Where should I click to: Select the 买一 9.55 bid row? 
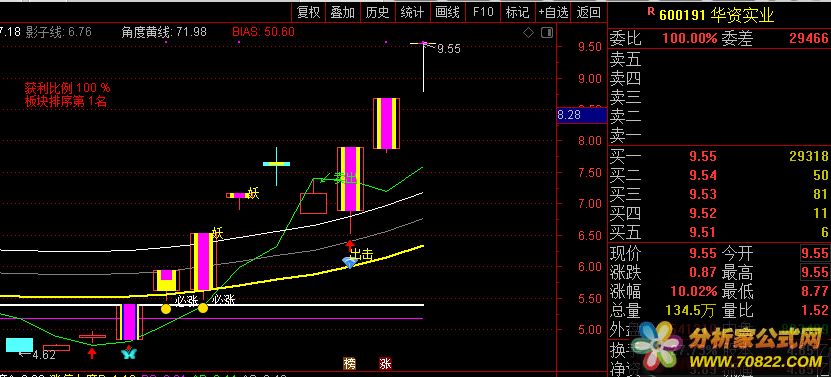coord(719,156)
